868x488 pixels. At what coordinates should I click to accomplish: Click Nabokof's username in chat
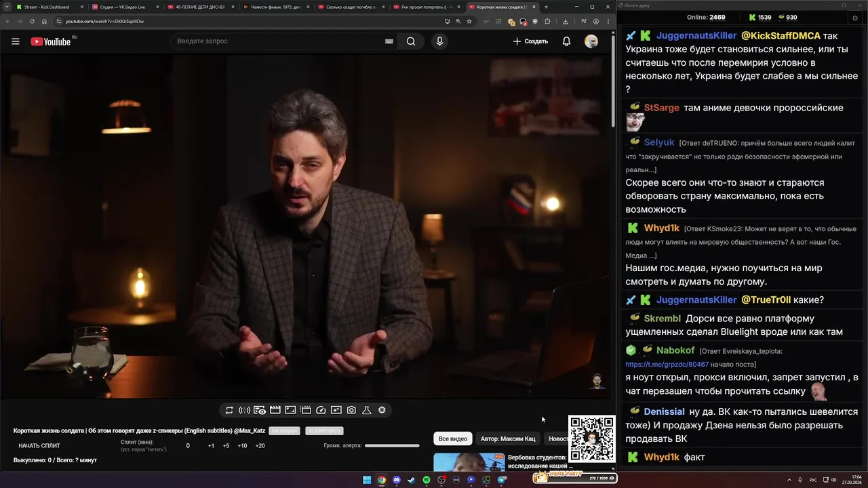coord(675,350)
